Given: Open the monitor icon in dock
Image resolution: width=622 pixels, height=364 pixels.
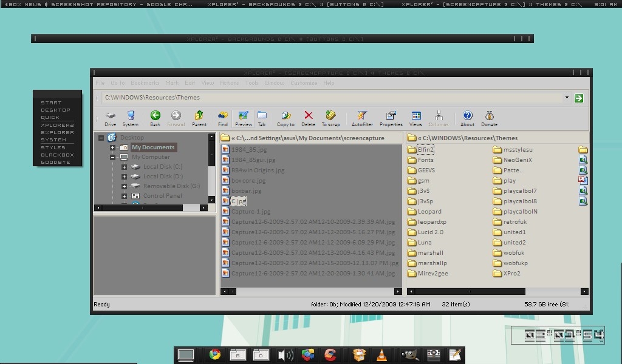Looking at the screenshot, I should click(x=186, y=355).
